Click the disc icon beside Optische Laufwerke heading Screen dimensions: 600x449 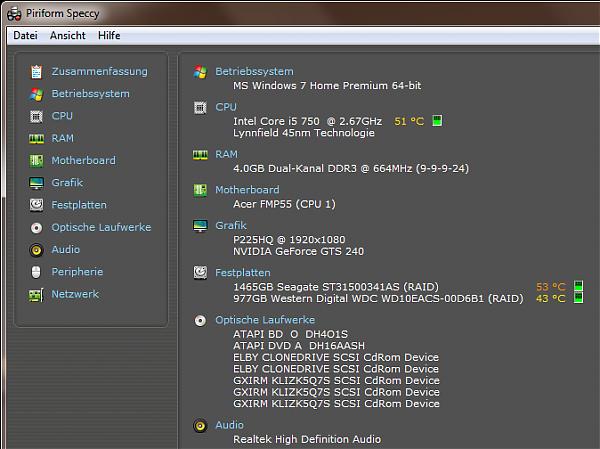200,320
